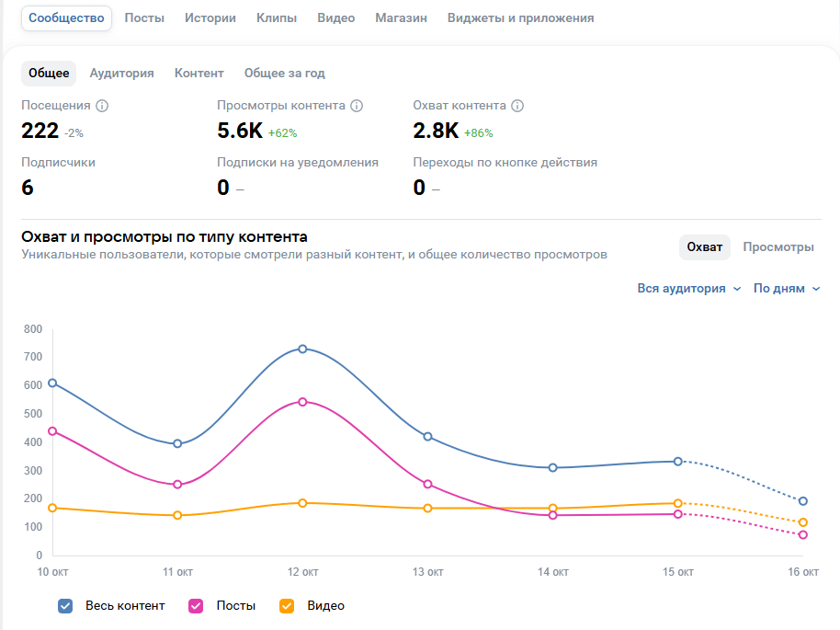Open the Вся аудитория dropdown

point(688,288)
